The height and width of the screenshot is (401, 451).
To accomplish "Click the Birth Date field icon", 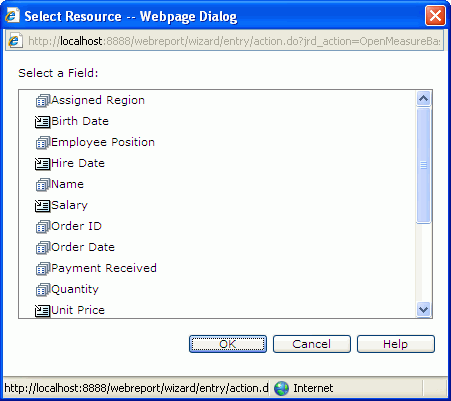I will [43, 121].
